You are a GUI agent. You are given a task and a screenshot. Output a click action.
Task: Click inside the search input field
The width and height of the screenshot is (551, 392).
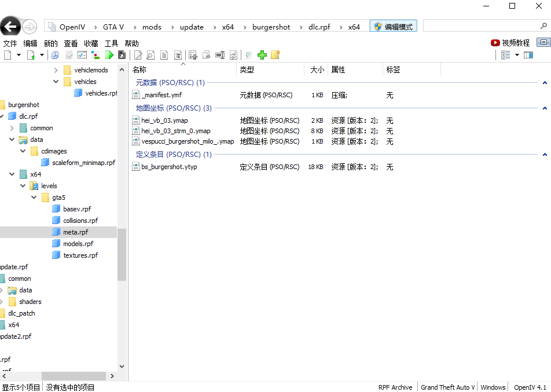click(x=482, y=26)
